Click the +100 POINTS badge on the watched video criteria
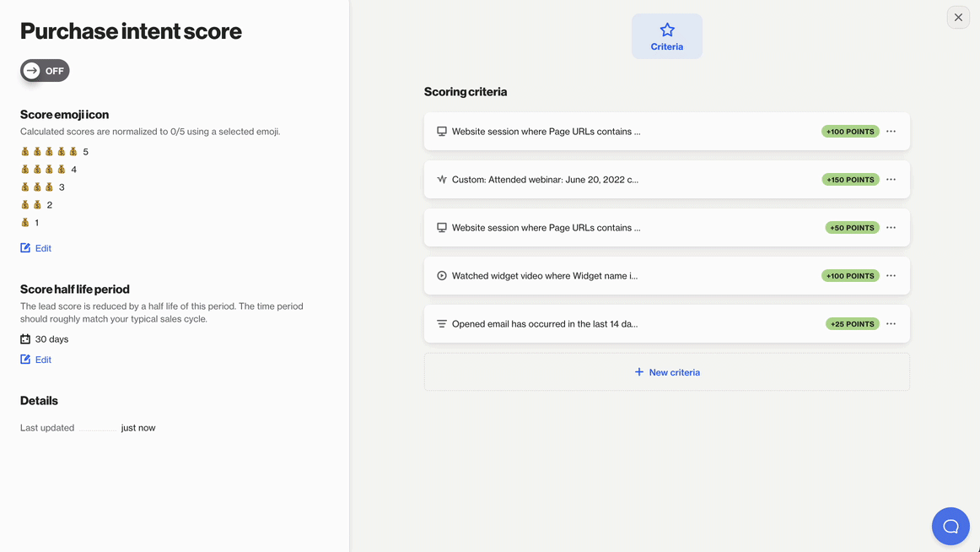The width and height of the screenshot is (980, 552). [x=850, y=276]
